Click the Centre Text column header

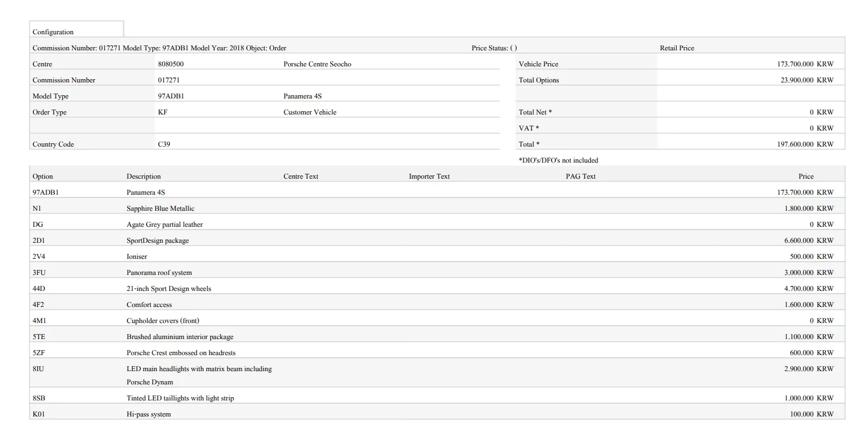300,176
